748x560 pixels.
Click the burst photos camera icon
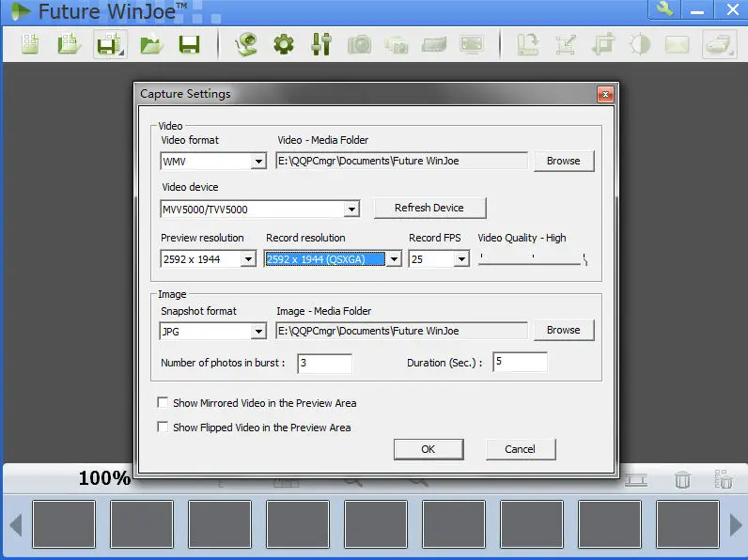(397, 45)
